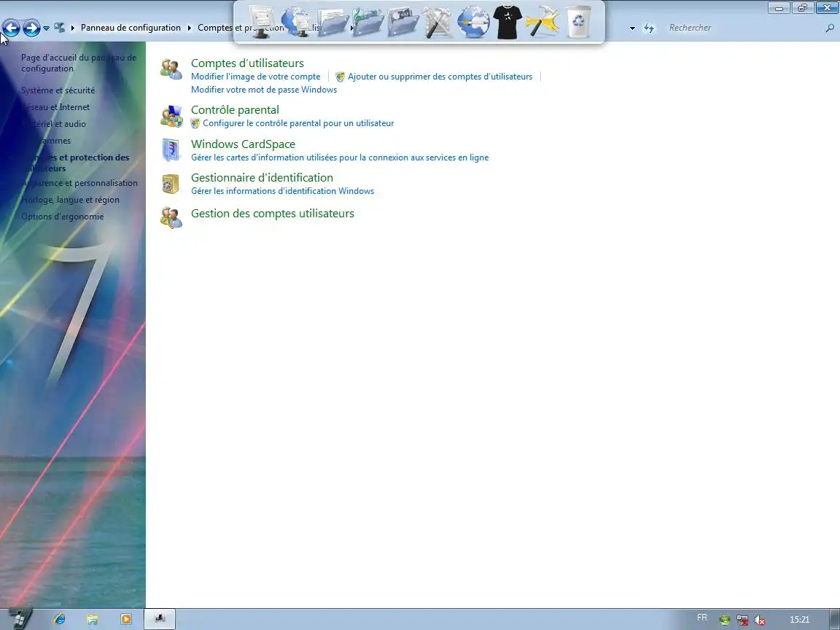Open the pictures folder dock icon
This screenshot has height=630, width=840.
click(402, 22)
